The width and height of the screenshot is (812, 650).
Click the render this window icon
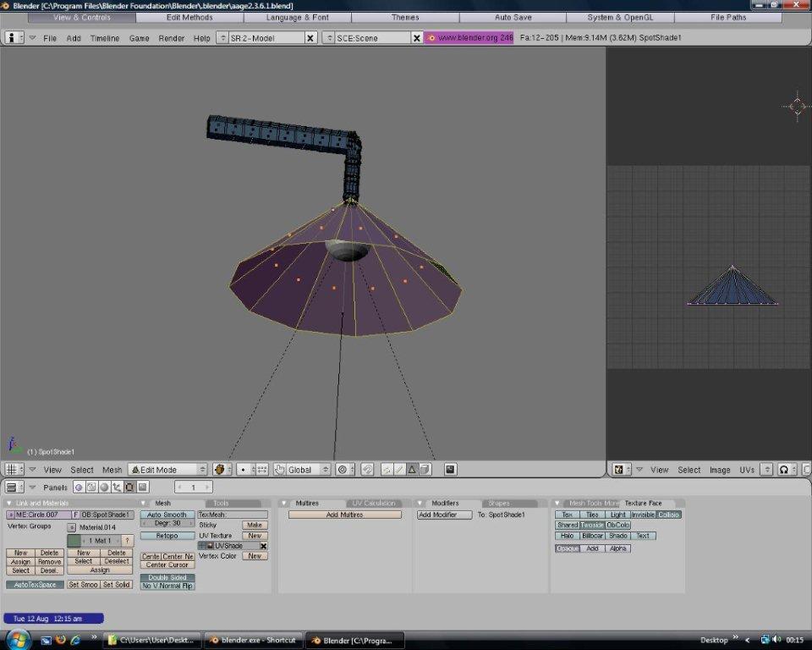click(x=450, y=470)
